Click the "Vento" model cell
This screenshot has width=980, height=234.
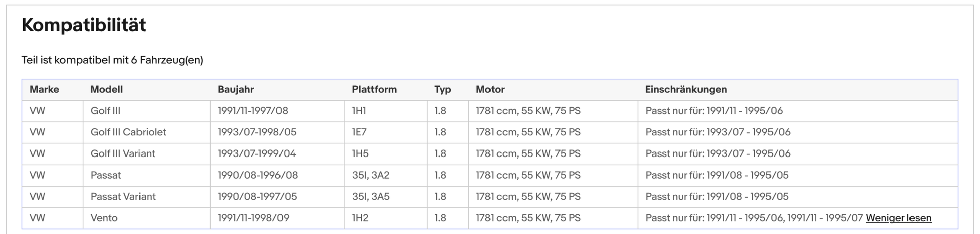coord(104,218)
